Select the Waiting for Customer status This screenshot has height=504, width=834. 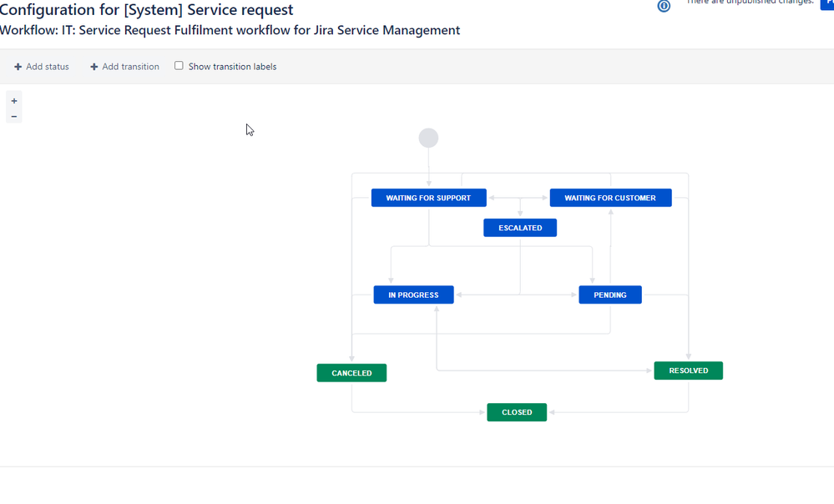click(610, 198)
